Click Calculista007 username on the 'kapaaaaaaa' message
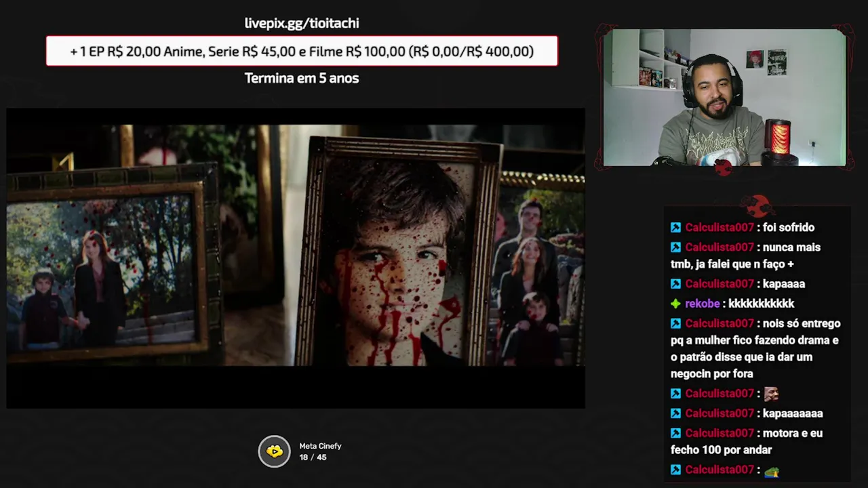The image size is (868, 488). click(719, 413)
